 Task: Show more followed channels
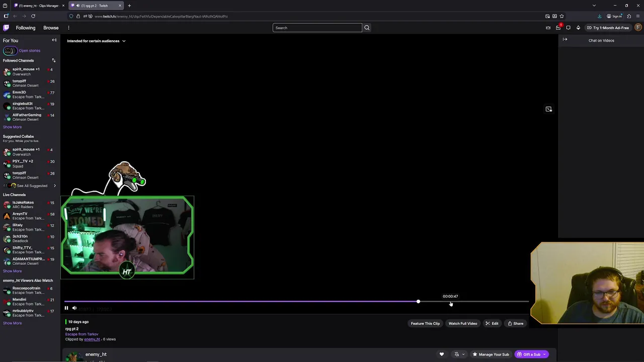pyautogui.click(x=12, y=127)
